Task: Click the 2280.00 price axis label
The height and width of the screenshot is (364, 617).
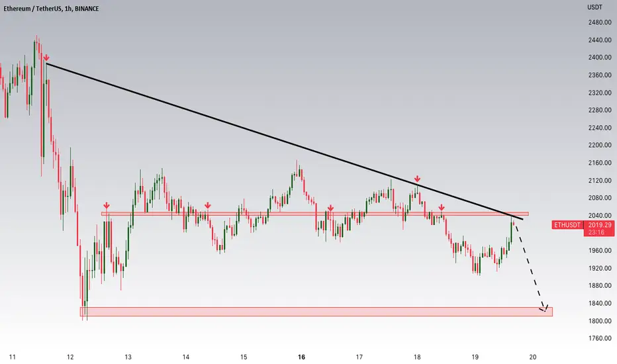Action: [x=600, y=110]
